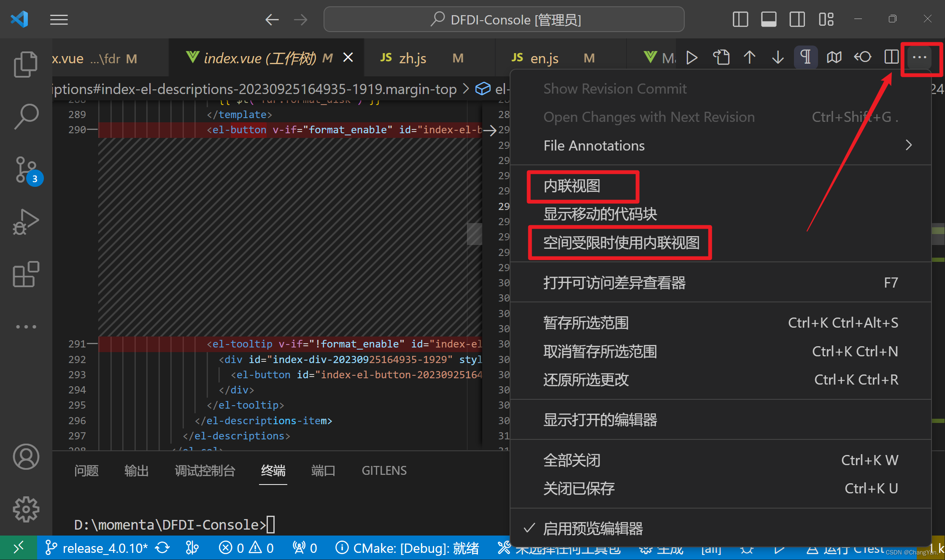The width and height of the screenshot is (945, 560).
Task: Open the More Actions ellipsis menu
Action: [919, 57]
